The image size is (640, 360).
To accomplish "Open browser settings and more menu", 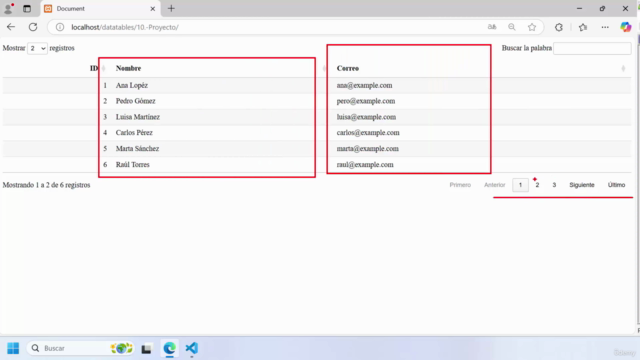I will 605,27.
